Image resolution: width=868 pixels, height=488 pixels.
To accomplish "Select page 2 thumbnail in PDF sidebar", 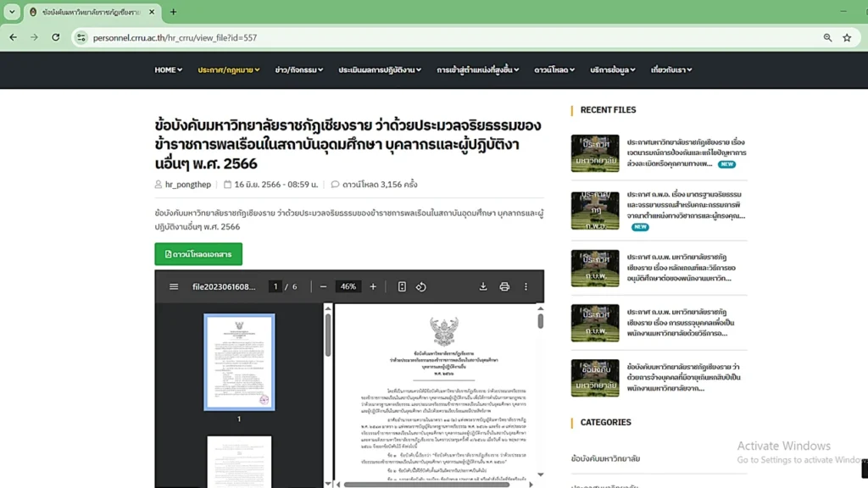I will click(x=239, y=462).
